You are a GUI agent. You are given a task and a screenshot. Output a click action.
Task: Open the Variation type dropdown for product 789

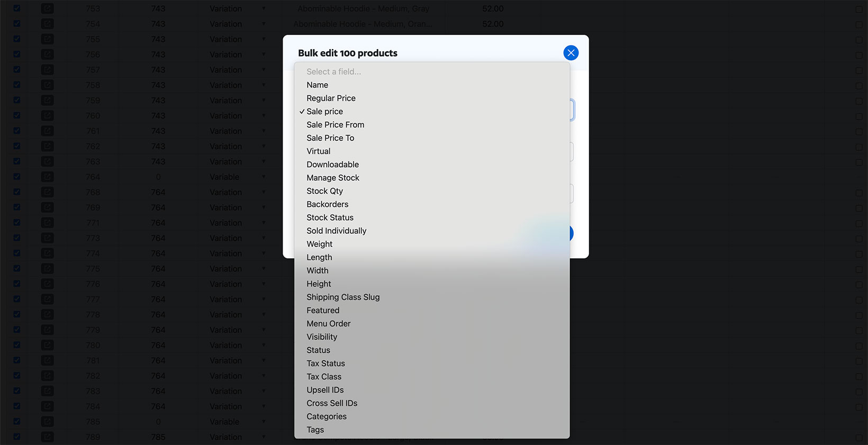pyautogui.click(x=264, y=437)
